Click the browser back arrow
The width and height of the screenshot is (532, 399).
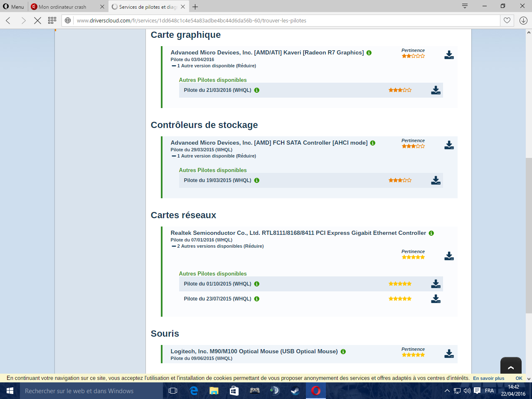click(8, 20)
